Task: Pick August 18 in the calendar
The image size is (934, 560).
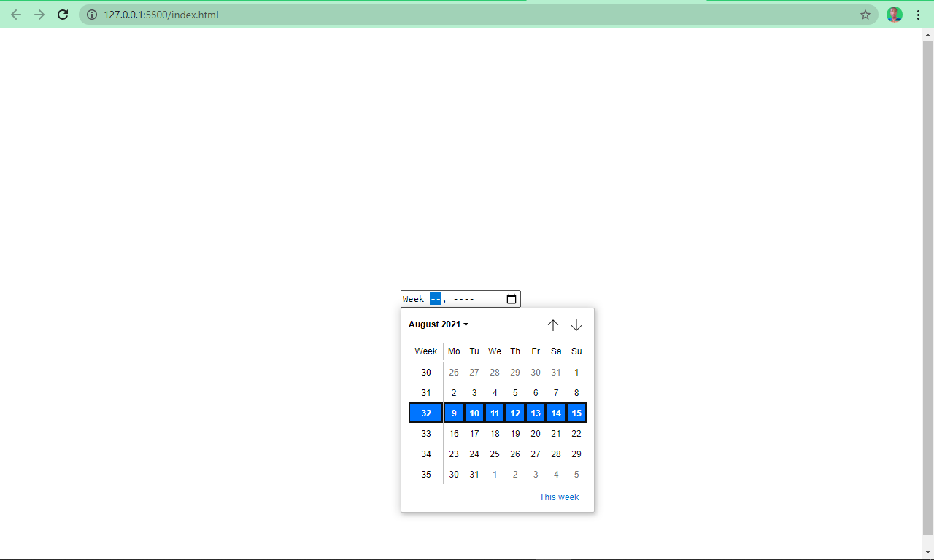Action: [x=495, y=434]
